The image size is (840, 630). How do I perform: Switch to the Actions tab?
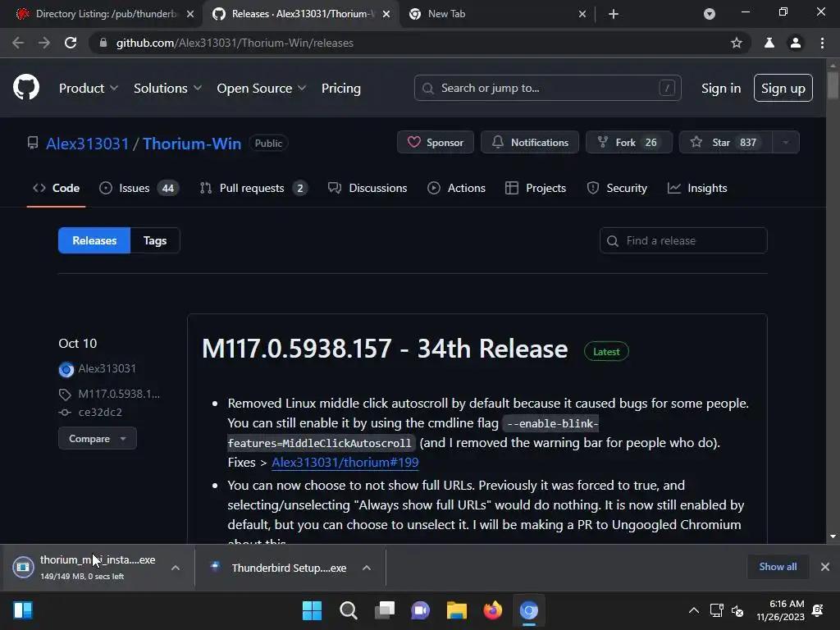(456, 188)
